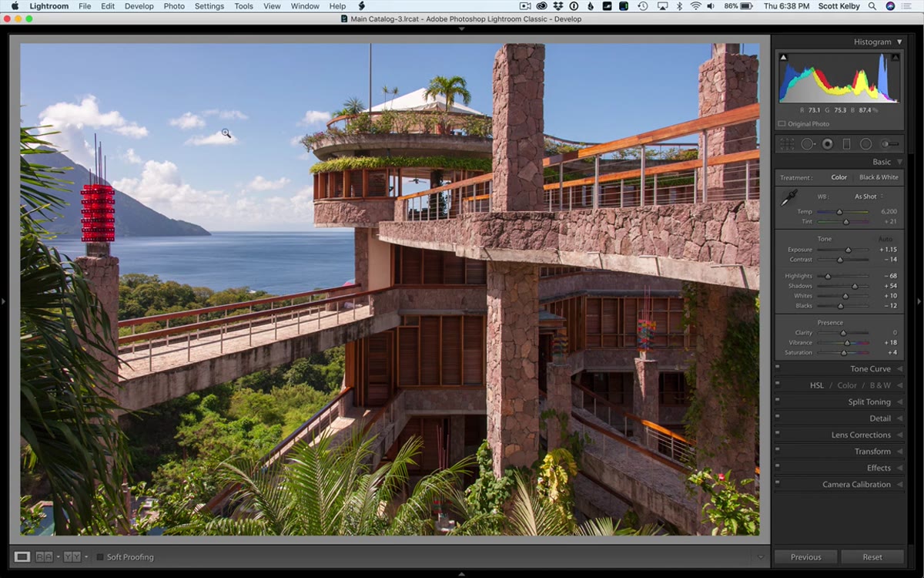The image size is (924, 578).
Task: Open the File menu
Action: click(x=85, y=6)
